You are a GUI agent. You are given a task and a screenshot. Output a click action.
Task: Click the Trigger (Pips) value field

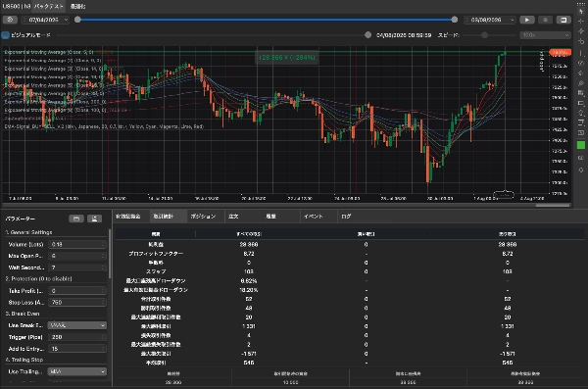click(x=77, y=337)
